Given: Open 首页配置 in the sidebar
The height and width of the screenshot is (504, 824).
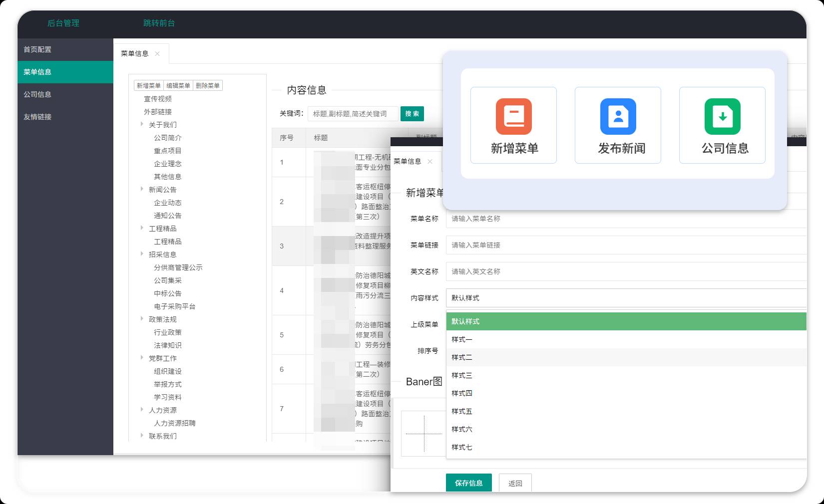Looking at the screenshot, I should (65, 49).
